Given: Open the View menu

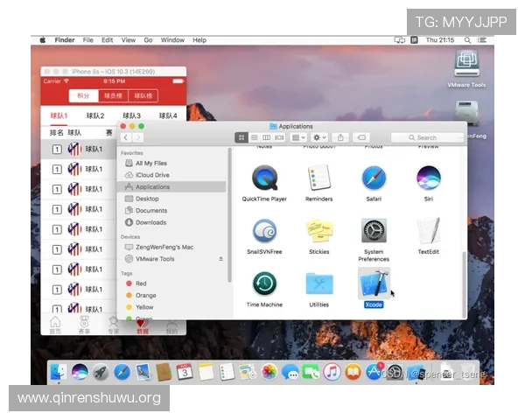Looking at the screenshot, I should click(129, 40).
